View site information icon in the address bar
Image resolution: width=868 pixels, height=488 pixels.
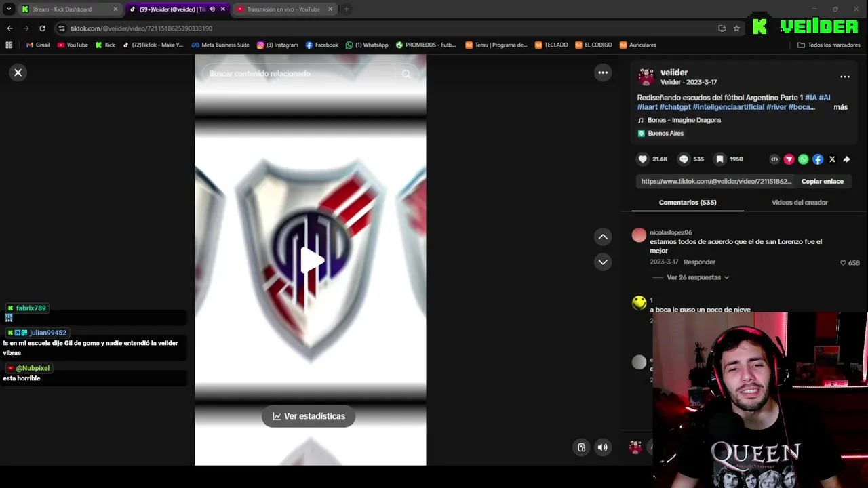coord(62,28)
